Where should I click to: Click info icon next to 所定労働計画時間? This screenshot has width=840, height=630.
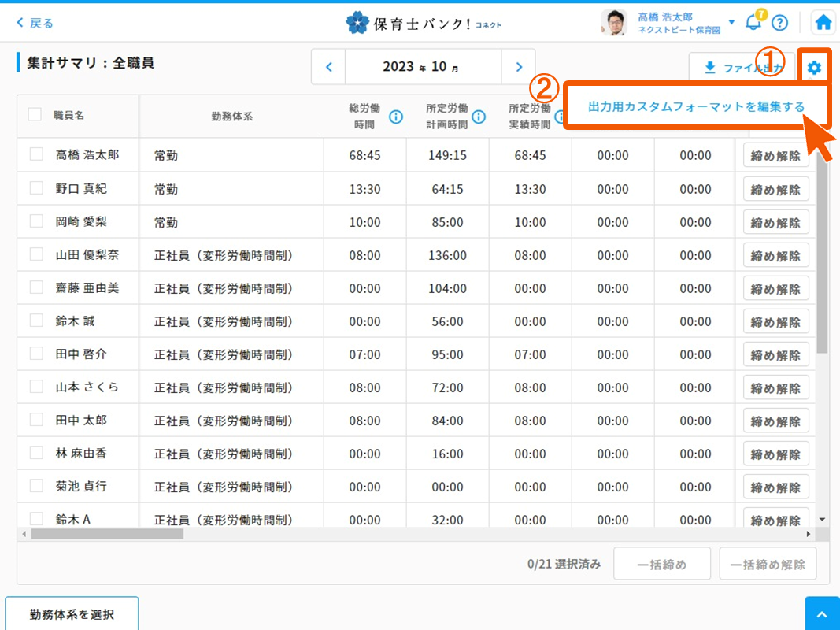(x=479, y=117)
